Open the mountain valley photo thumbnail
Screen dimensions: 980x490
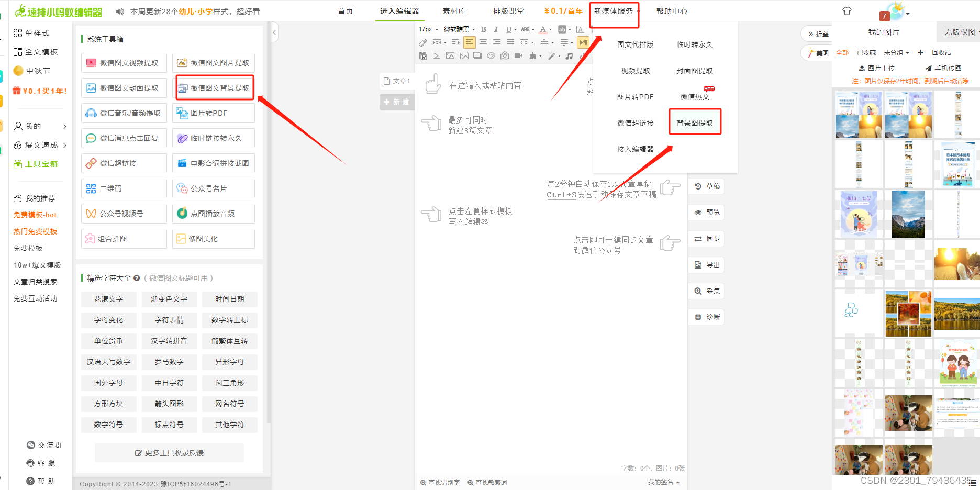[908, 214]
